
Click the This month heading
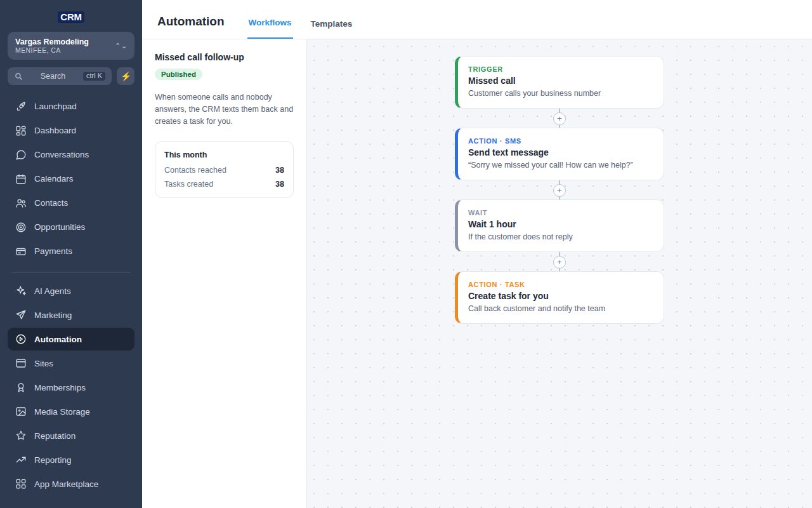click(185, 155)
